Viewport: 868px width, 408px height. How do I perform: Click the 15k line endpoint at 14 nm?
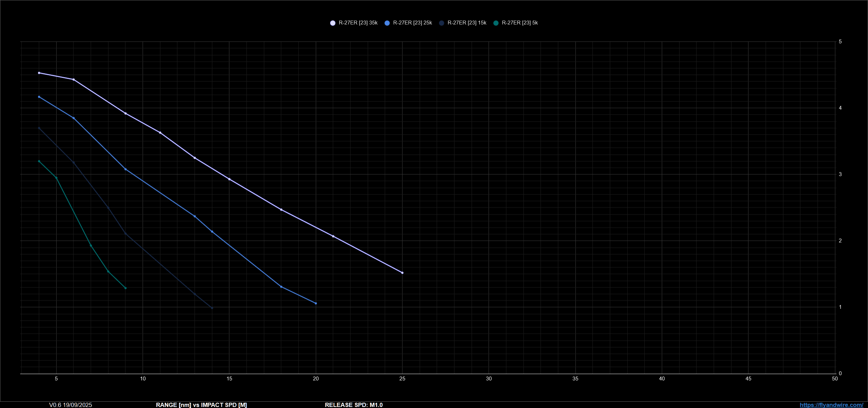point(212,308)
